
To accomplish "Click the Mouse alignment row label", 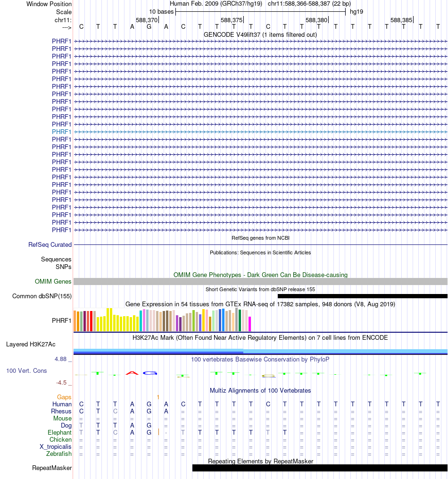I will pyautogui.click(x=63, y=418).
